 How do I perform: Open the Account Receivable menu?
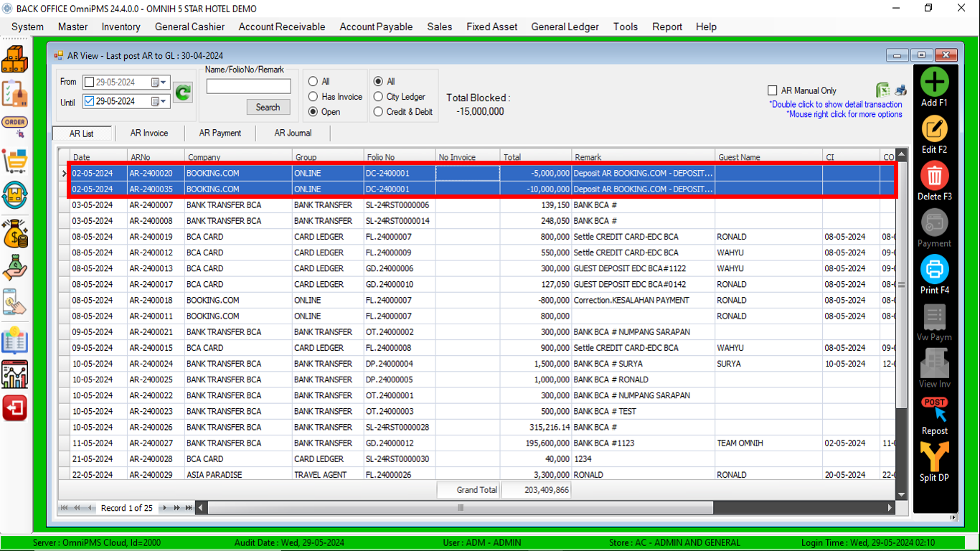[x=282, y=27]
